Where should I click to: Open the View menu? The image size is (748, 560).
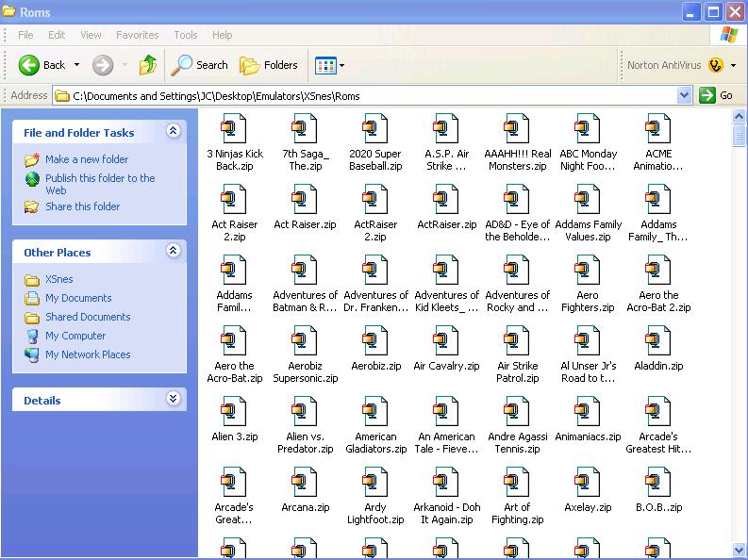(91, 35)
